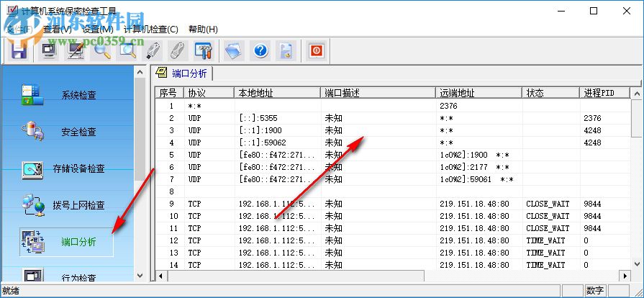Click the blue stacked pages toolbar icon
The image size is (644, 298).
pyautogui.click(x=234, y=51)
